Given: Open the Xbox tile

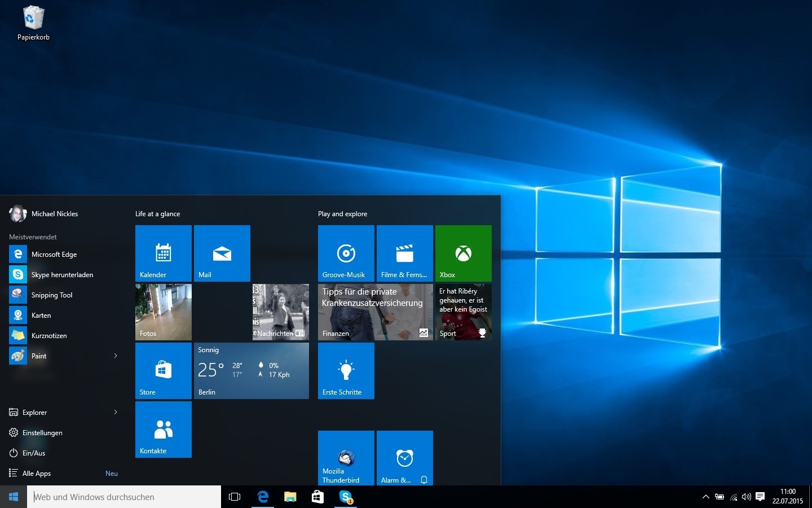Looking at the screenshot, I should pyautogui.click(x=464, y=253).
